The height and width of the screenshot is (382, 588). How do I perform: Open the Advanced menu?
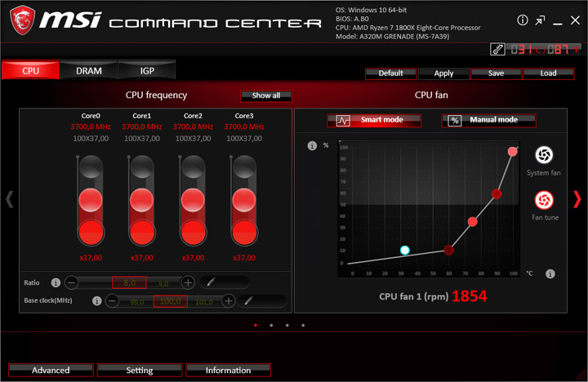point(51,370)
